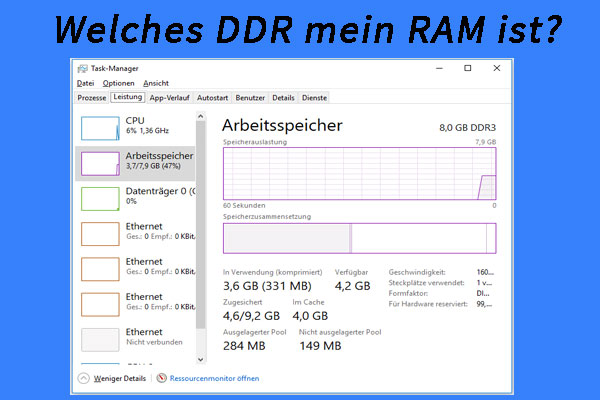
Task: Click the Im Cache value 4,0 GB
Action: (x=310, y=316)
